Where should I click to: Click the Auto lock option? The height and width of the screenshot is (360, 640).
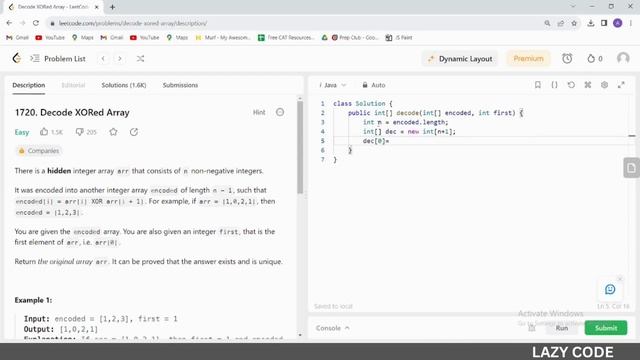[373, 85]
